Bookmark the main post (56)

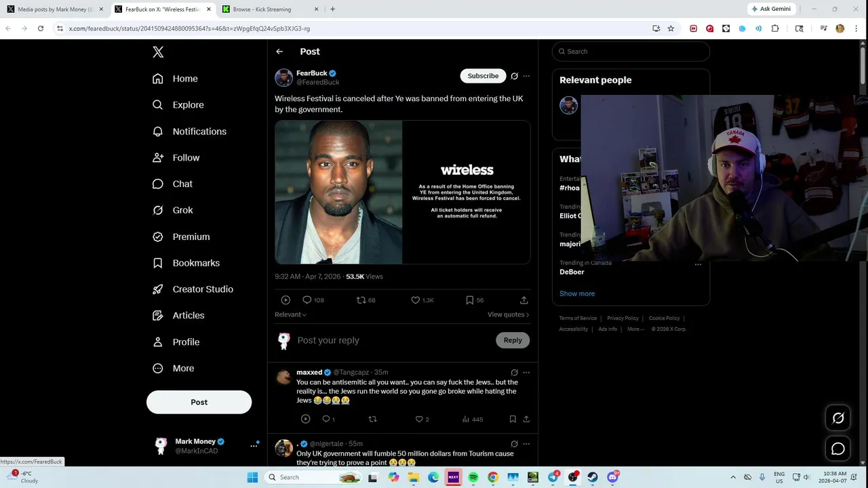475,300
